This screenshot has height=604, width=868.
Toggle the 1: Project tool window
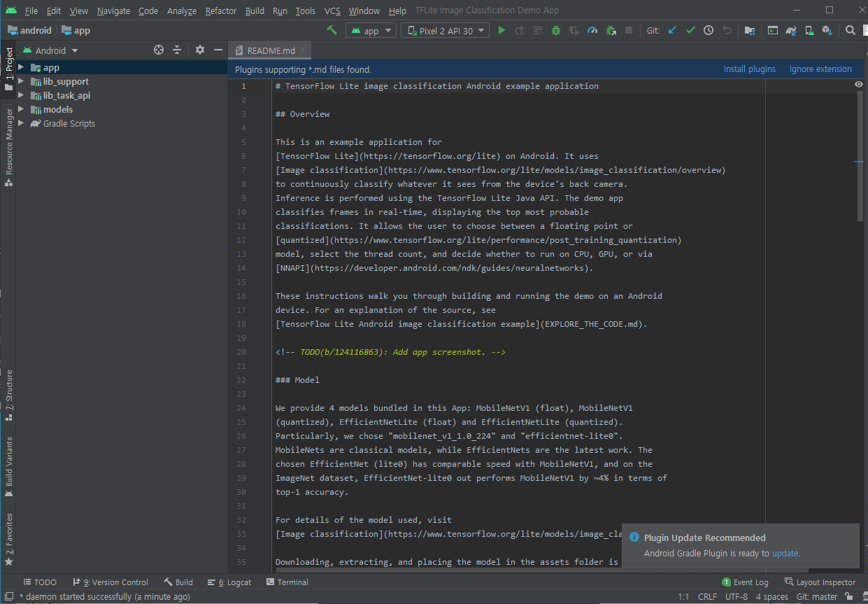[x=8, y=68]
